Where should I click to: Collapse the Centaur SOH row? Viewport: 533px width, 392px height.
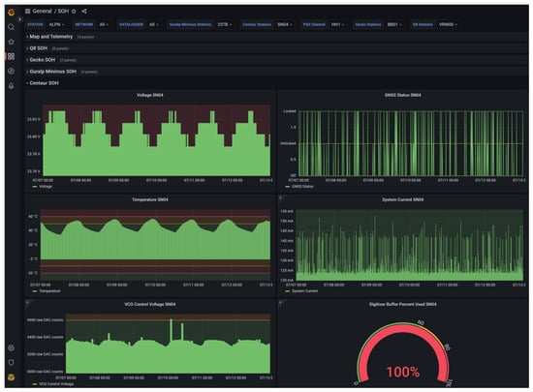[44, 83]
